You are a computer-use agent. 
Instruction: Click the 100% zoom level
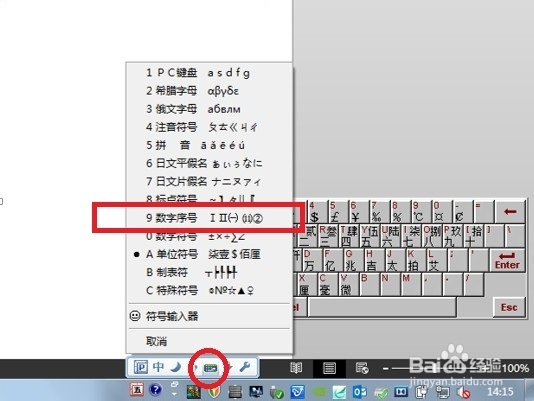(x=515, y=368)
